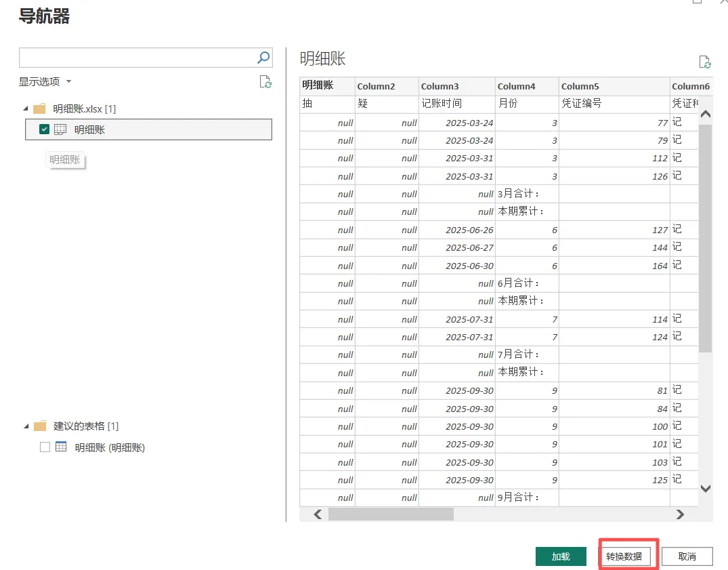The width and height of the screenshot is (728, 570).
Task: Click the sheet icon beside checked 明细账
Action: click(60, 129)
